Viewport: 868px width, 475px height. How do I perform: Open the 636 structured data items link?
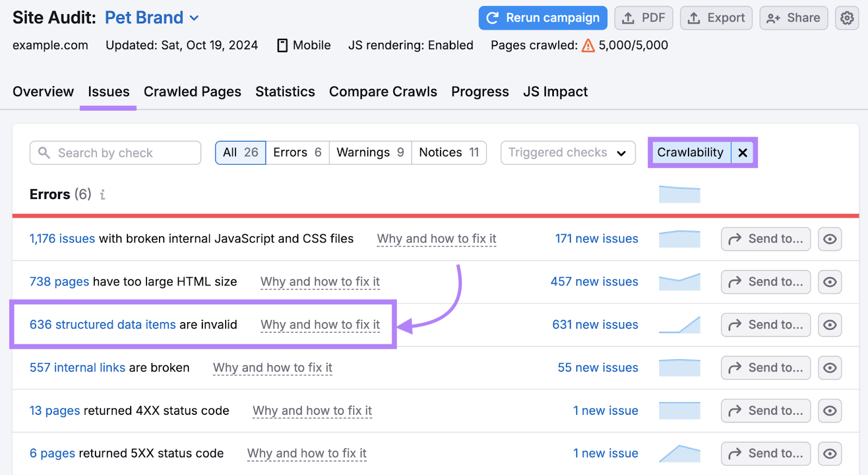(103, 325)
